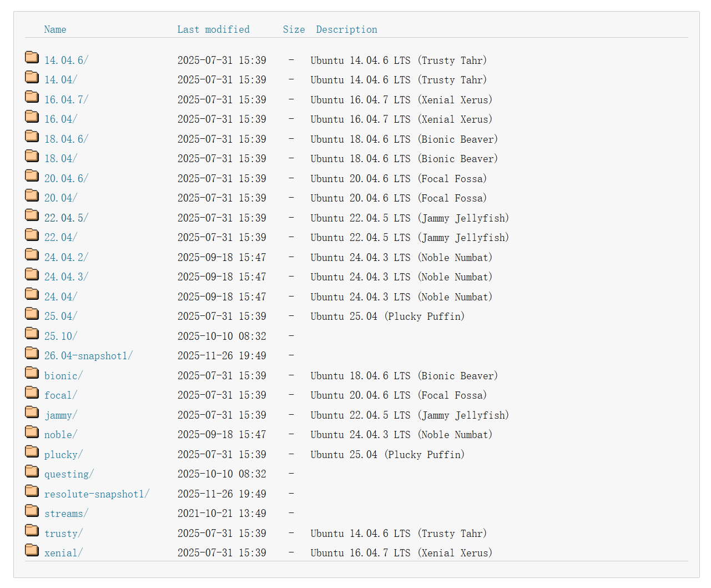Sort by Size column header
Viewport: 711px width, 588px height.
(x=294, y=29)
